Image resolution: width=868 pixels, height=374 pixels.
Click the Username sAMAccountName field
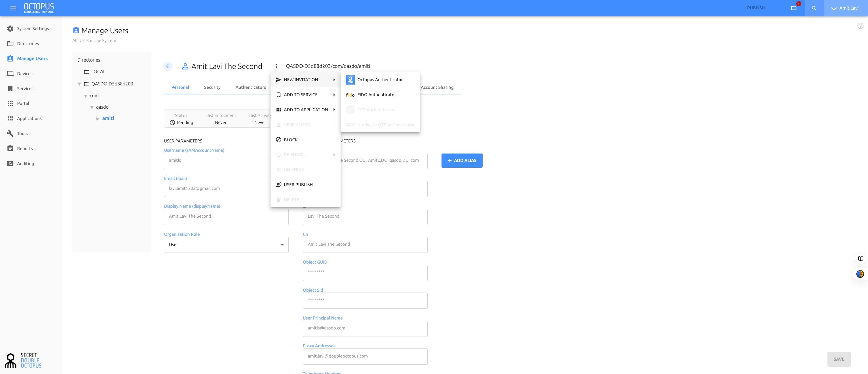pos(217,161)
